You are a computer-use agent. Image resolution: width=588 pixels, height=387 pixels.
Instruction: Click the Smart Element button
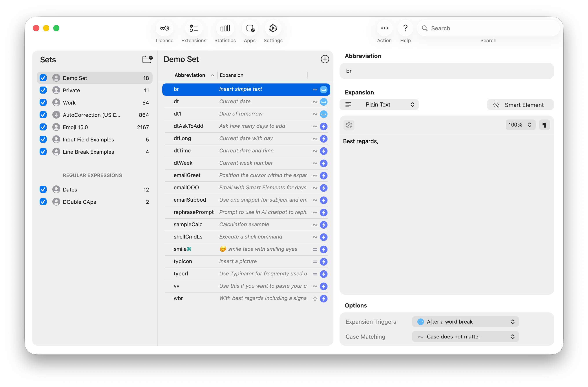click(x=520, y=105)
